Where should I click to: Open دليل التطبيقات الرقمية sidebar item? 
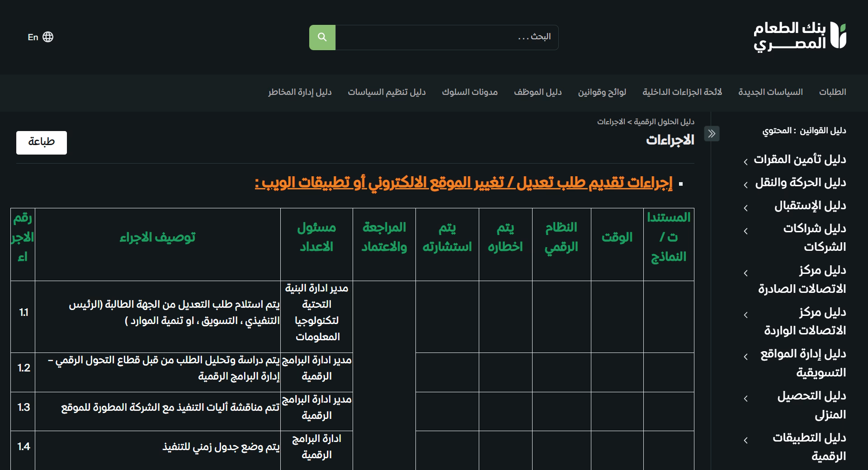pyautogui.click(x=809, y=446)
